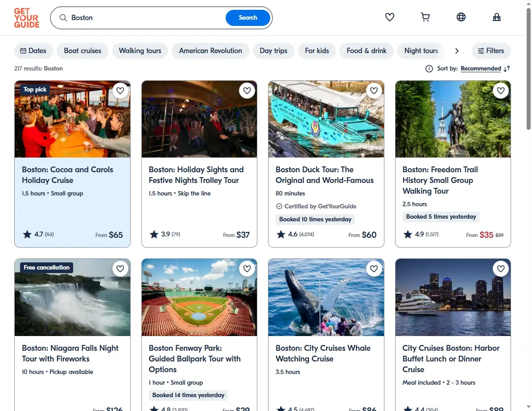Click the blue Search button
532x411 pixels.
(247, 18)
